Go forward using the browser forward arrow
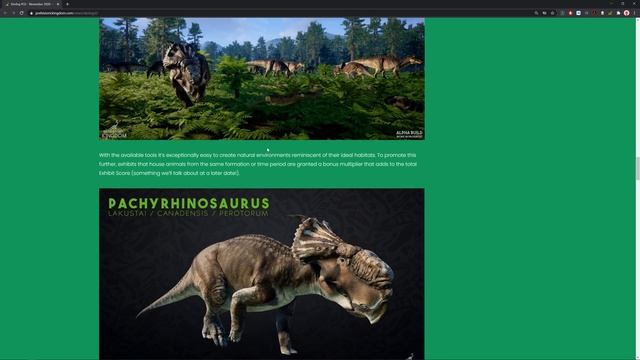Viewport: 640px width, 360px height. [x=13, y=13]
